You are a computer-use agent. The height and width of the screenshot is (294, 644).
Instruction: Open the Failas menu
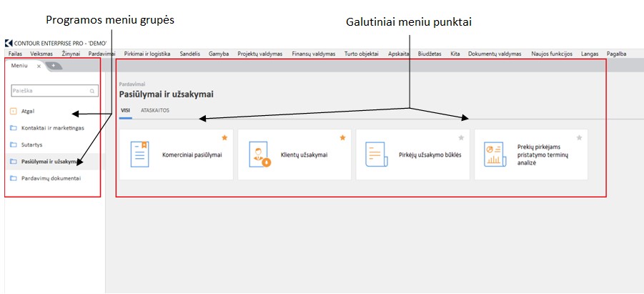[x=15, y=54]
